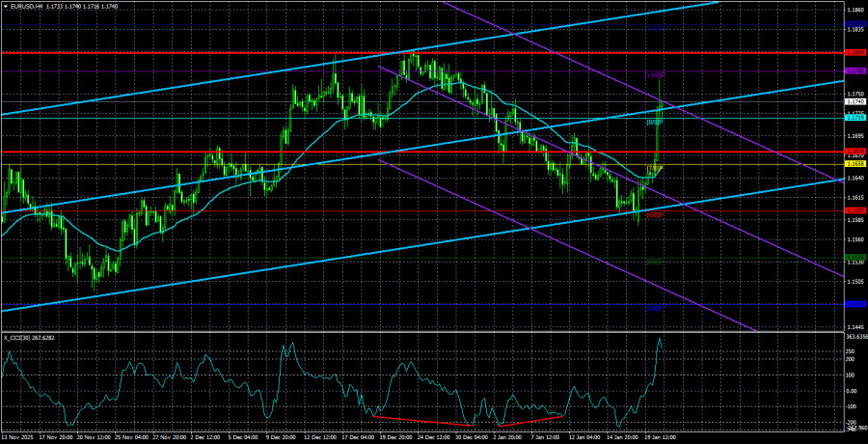Screen dimensions: 868x444
Task: Click the red divergence line on CCI
Action: tap(424, 422)
